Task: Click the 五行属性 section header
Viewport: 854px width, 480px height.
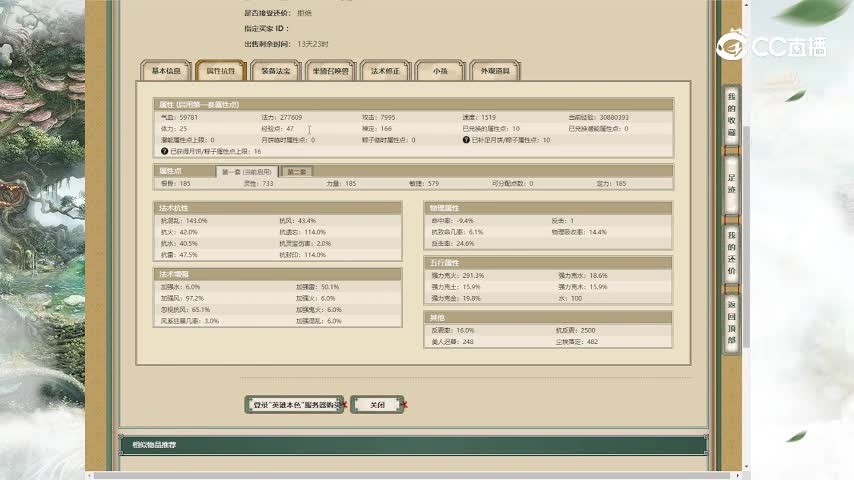Action: click(548, 263)
